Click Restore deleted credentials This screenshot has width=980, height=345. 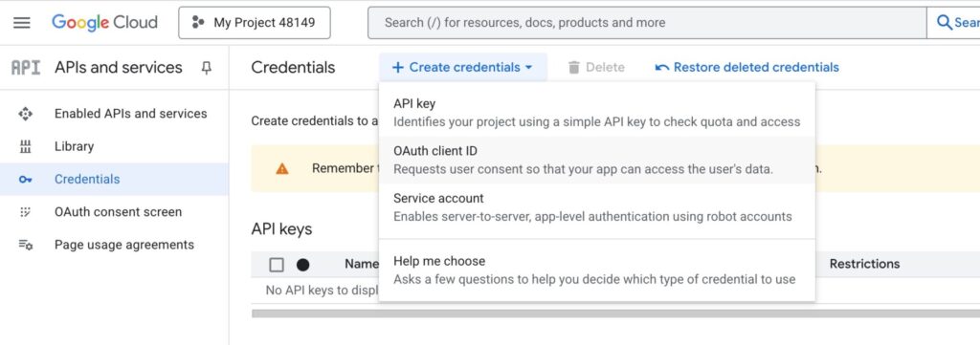click(746, 68)
